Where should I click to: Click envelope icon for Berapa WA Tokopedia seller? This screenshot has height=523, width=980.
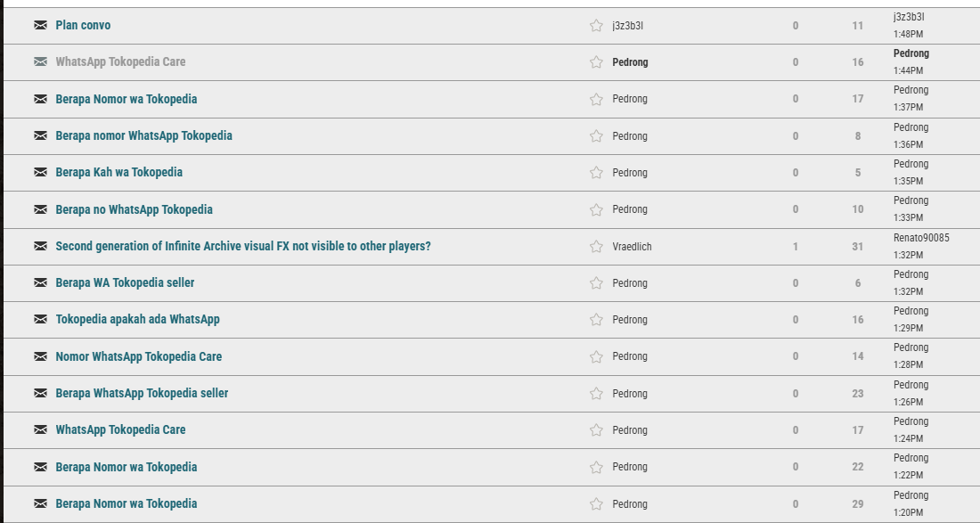(40, 282)
